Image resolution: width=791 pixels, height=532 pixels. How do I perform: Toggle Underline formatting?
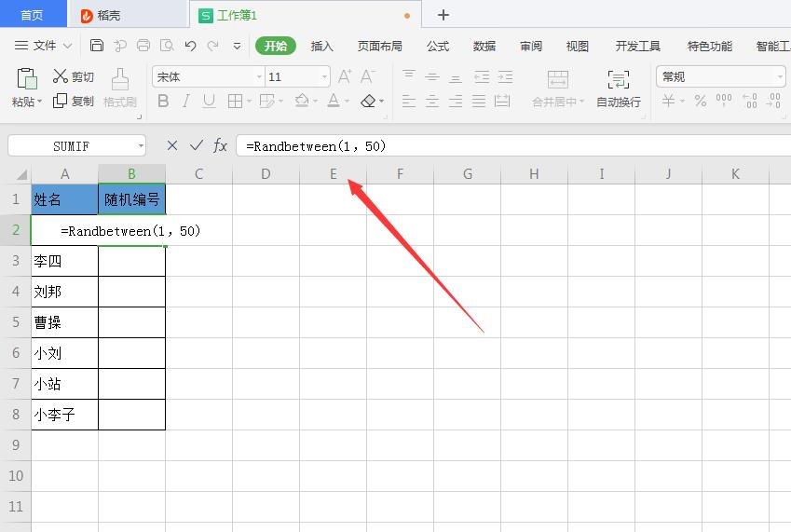pos(209,101)
